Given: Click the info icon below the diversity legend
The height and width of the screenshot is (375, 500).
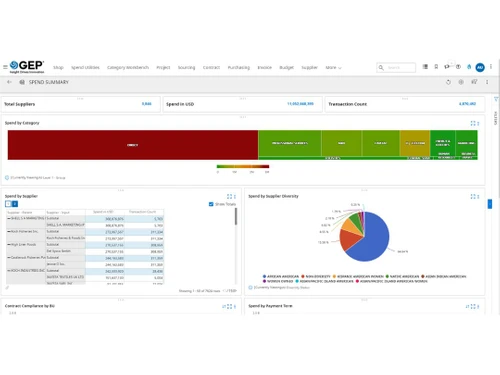Looking at the screenshot, I should (250, 287).
